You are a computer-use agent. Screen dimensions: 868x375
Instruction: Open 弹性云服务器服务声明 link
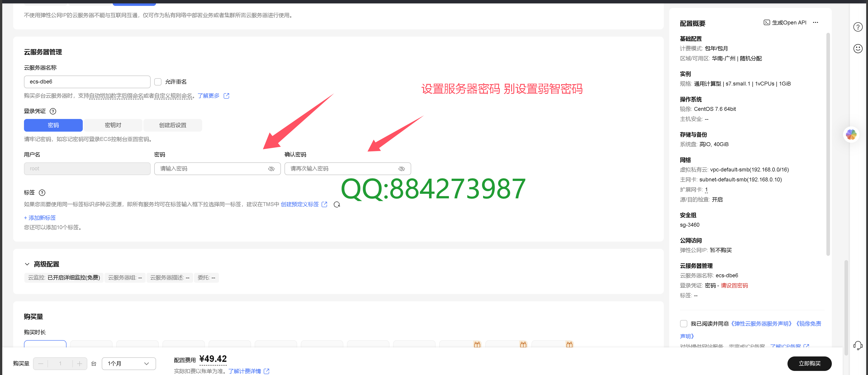click(x=761, y=324)
